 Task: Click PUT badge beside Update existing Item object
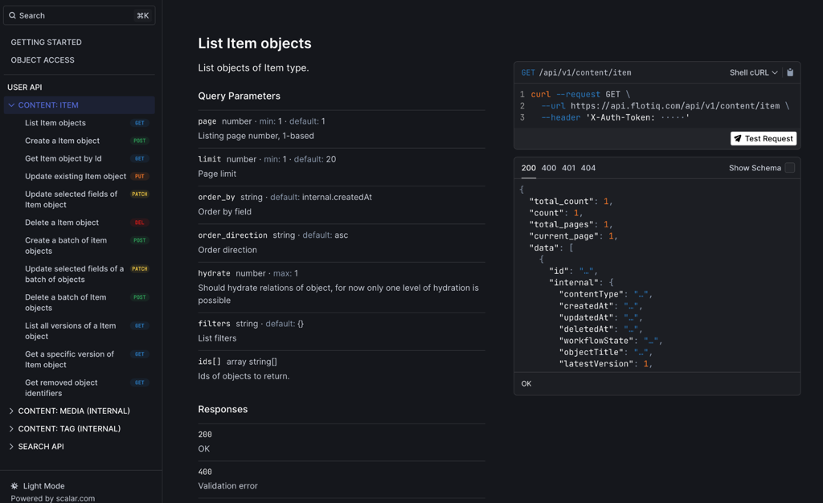(x=139, y=177)
